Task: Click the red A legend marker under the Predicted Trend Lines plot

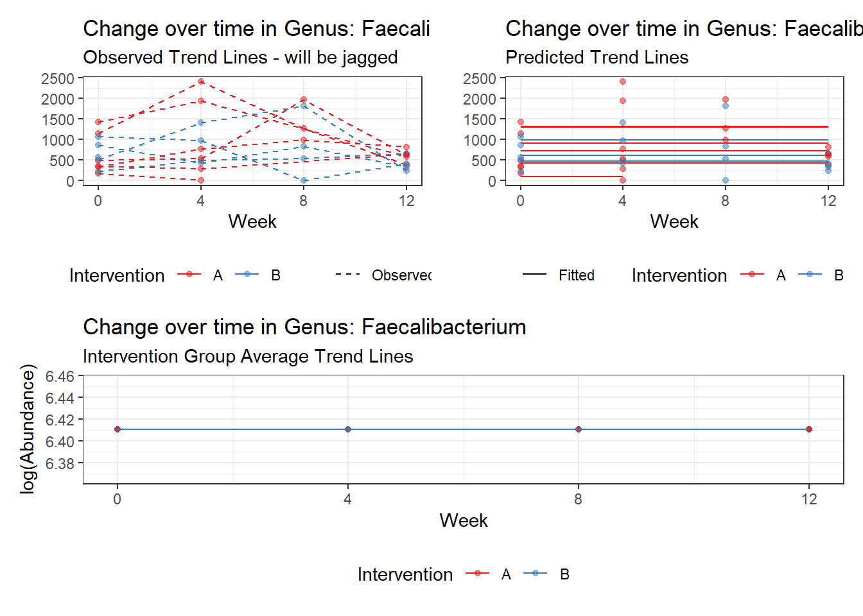Action: click(x=752, y=275)
